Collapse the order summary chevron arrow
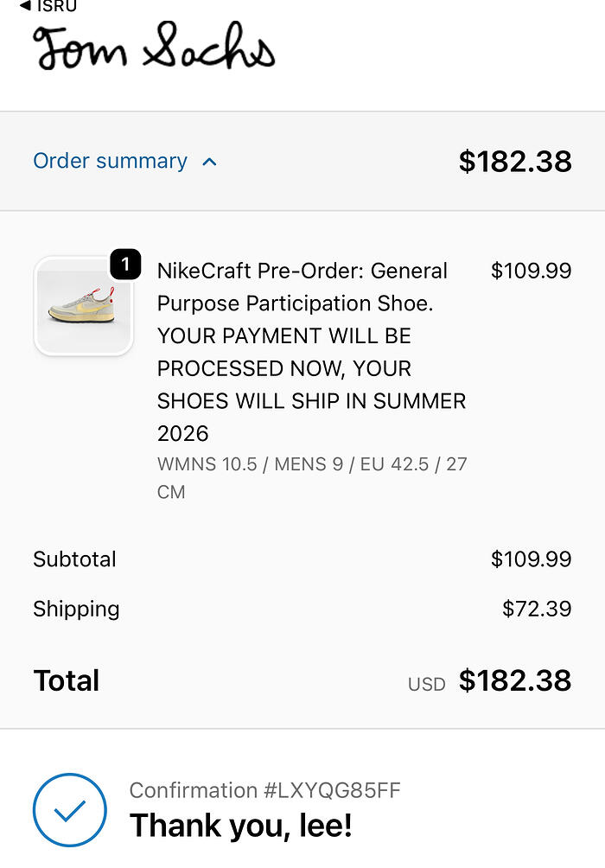The width and height of the screenshot is (605, 868). pos(209,162)
